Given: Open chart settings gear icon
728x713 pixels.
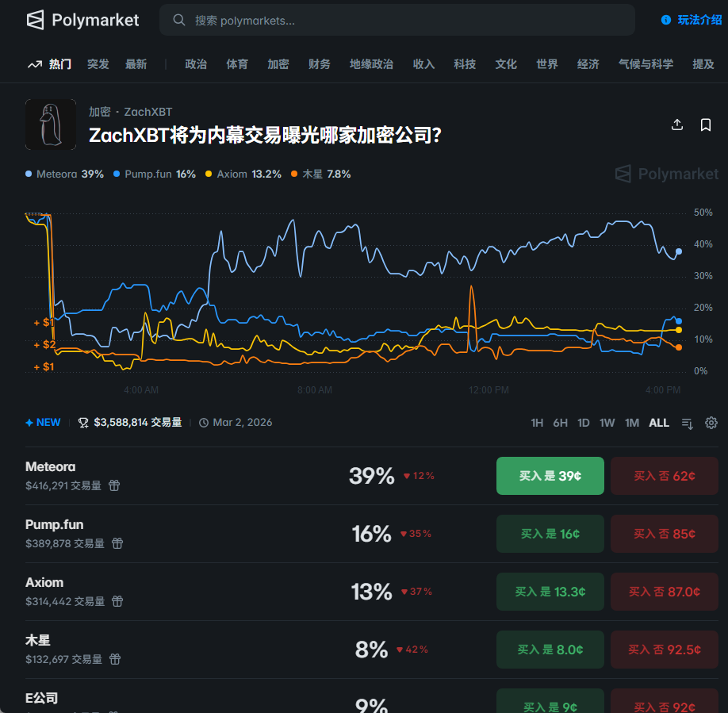Looking at the screenshot, I should (x=711, y=423).
